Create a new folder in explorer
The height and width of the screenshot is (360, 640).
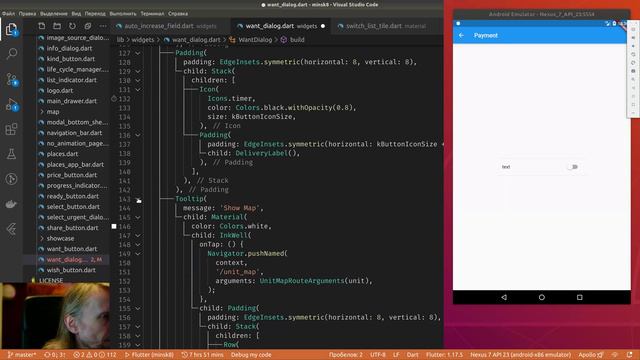57,26
